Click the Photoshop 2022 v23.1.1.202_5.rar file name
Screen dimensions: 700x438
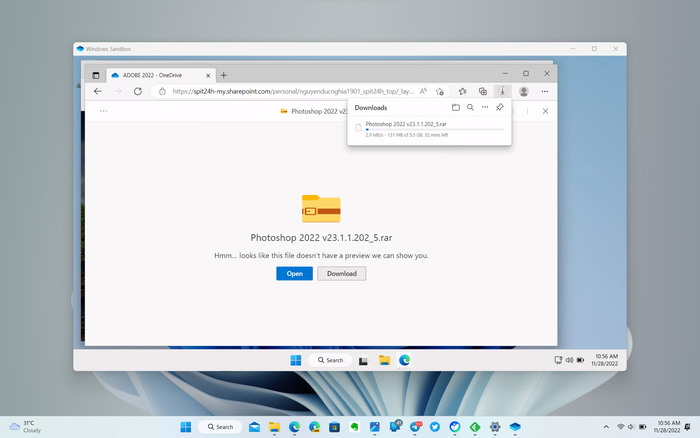[x=321, y=238]
